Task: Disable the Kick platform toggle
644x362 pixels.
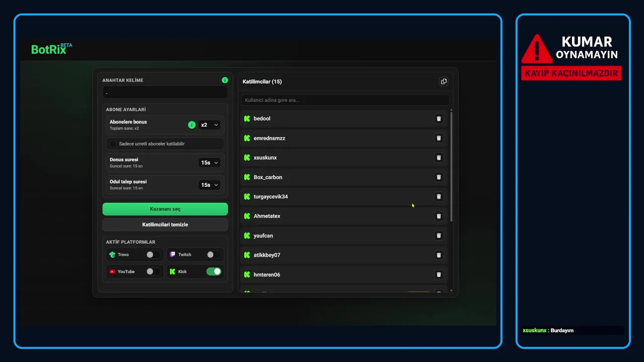Action: point(214,271)
